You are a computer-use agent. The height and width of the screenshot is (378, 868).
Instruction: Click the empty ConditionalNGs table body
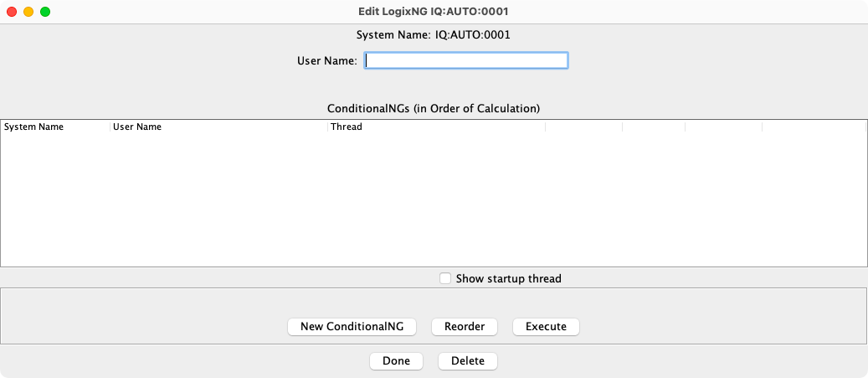[434, 199]
